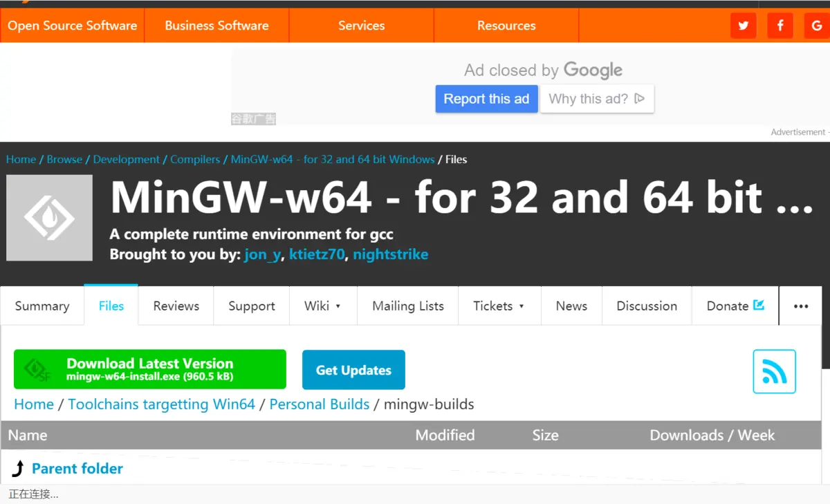Viewport: 830px width, 504px height.
Task: Open the Open Source Software menu
Action: pyautogui.click(x=73, y=26)
